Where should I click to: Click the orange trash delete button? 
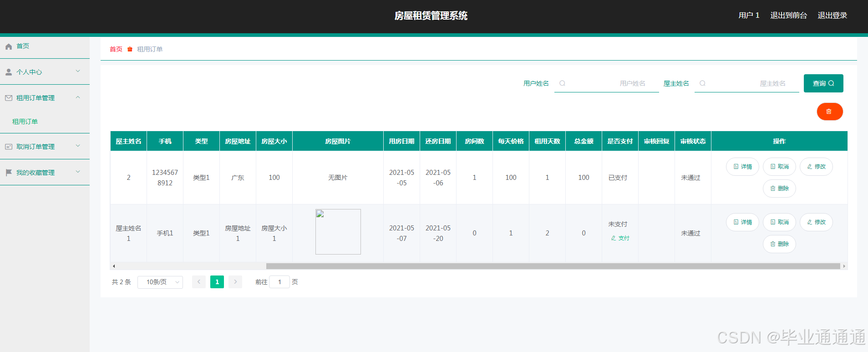[830, 112]
